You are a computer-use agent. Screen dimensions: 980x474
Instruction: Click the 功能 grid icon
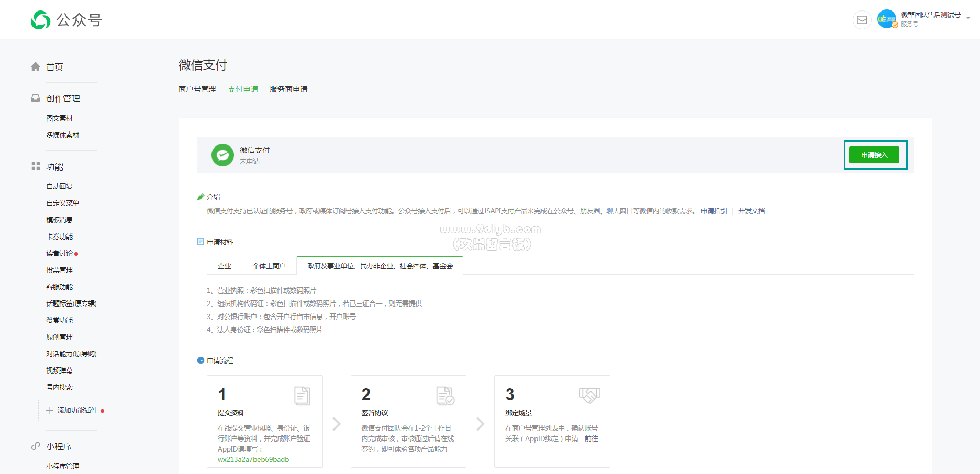coord(36,166)
